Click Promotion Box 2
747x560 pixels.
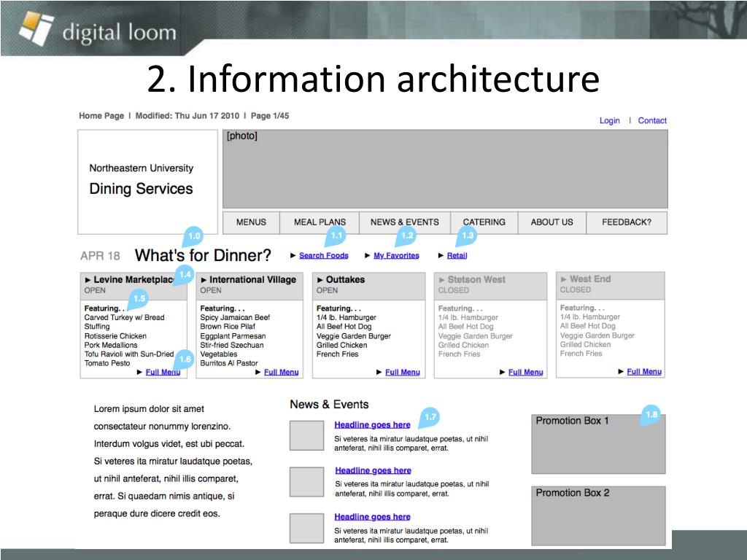(598, 516)
